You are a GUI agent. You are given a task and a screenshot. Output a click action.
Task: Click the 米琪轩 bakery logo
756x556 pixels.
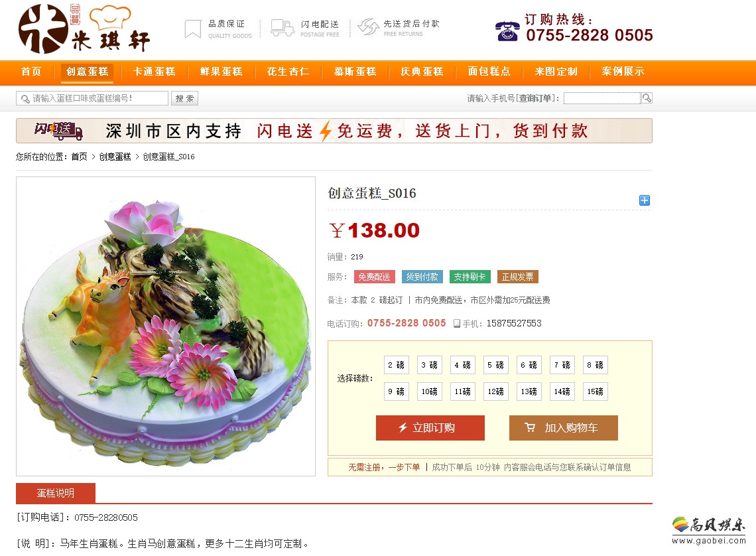pos(84,29)
